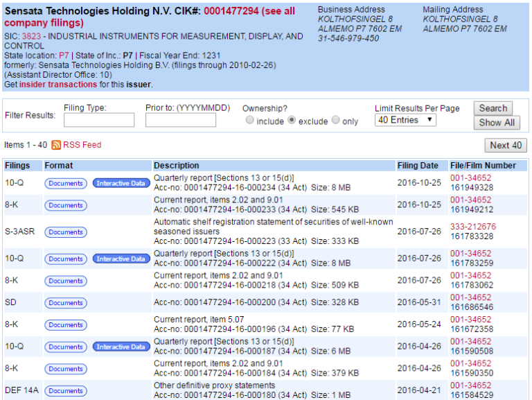This screenshot has height=400, width=532.
Task: Click the Search button
Action: pyautogui.click(x=493, y=108)
